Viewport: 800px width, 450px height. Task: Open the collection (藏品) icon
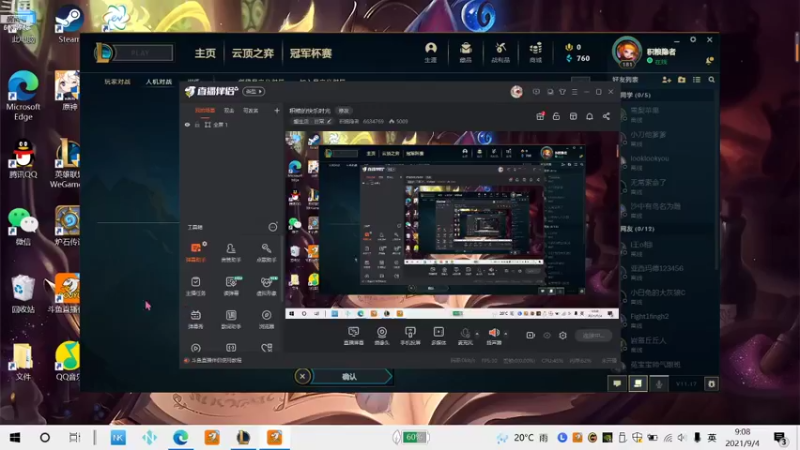point(465,52)
